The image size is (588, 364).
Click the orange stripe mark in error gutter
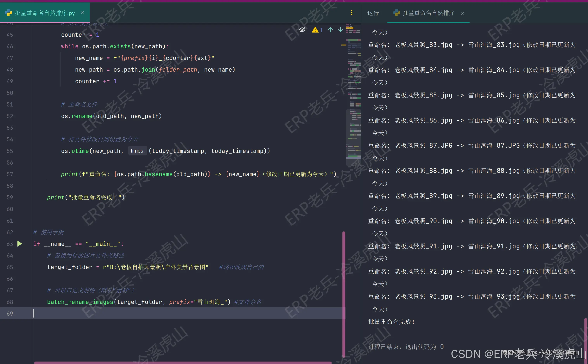(344, 45)
